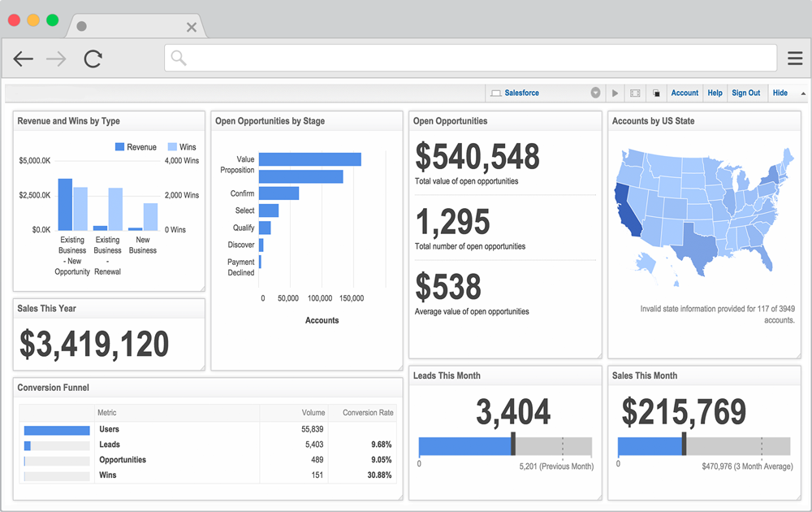Click the Confirm stage bar
Image resolution: width=812 pixels, height=512 pixels.
(279, 193)
